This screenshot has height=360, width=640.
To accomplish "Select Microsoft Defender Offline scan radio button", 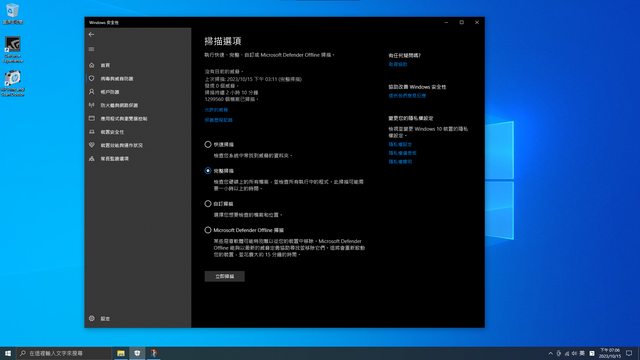I will click(x=208, y=230).
